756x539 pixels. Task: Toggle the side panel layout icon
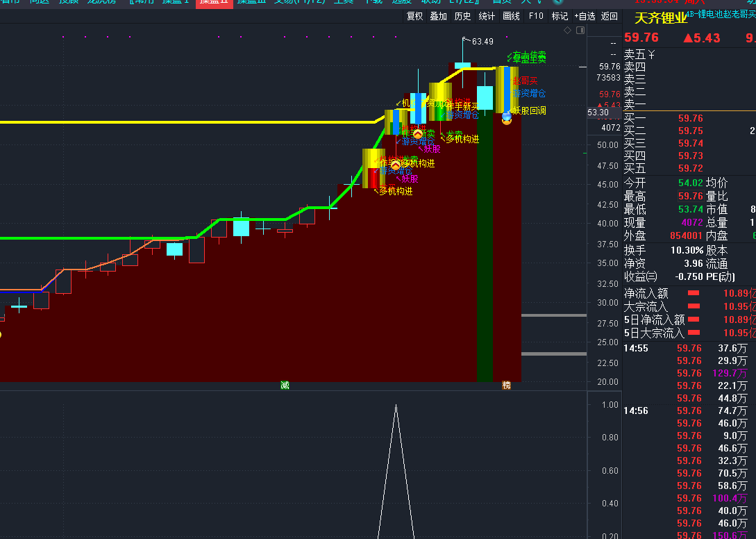[x=580, y=31]
